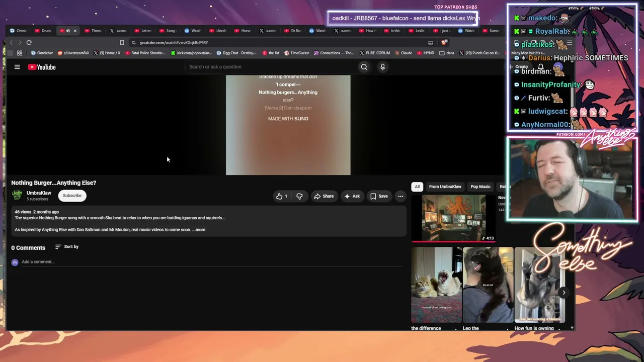
Task: Mute the playing tab via speaker icon
Action: [x=68, y=31]
